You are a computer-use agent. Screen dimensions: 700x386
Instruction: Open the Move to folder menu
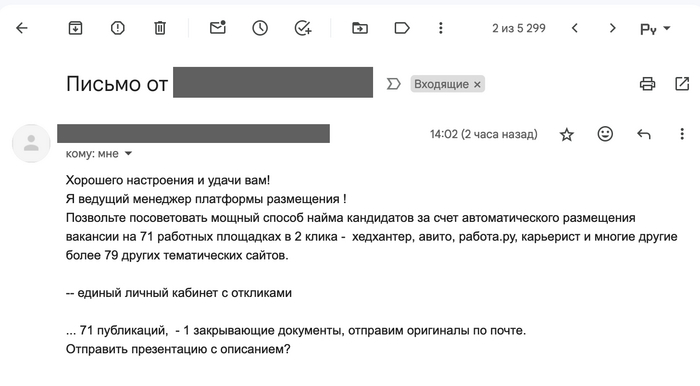pyautogui.click(x=360, y=28)
